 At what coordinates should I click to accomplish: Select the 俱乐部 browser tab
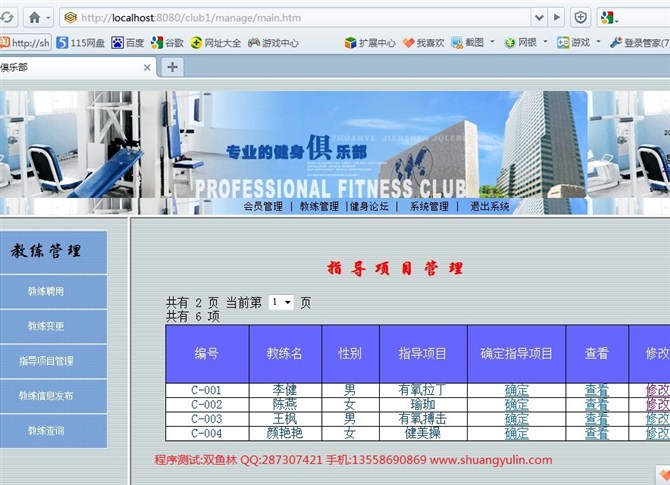[77, 68]
